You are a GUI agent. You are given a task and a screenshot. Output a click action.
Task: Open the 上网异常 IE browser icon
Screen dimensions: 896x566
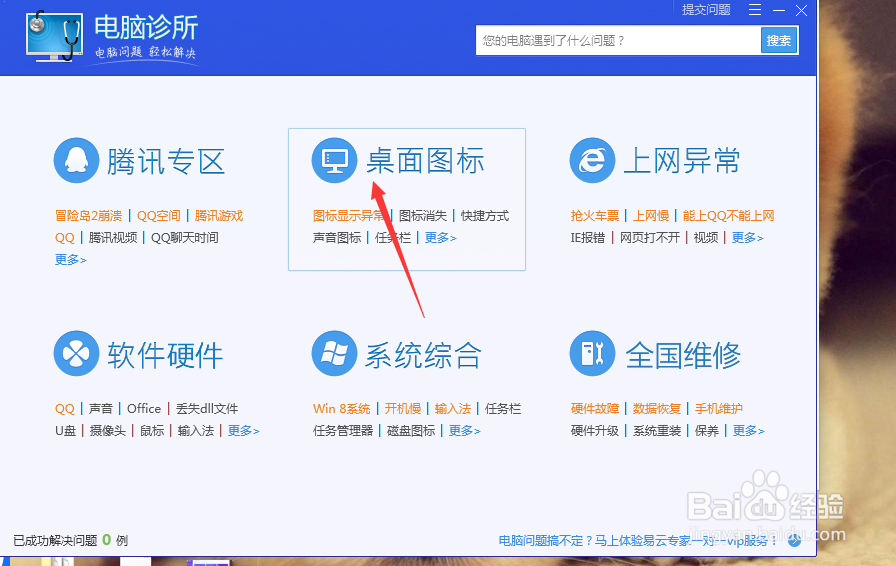[593, 160]
